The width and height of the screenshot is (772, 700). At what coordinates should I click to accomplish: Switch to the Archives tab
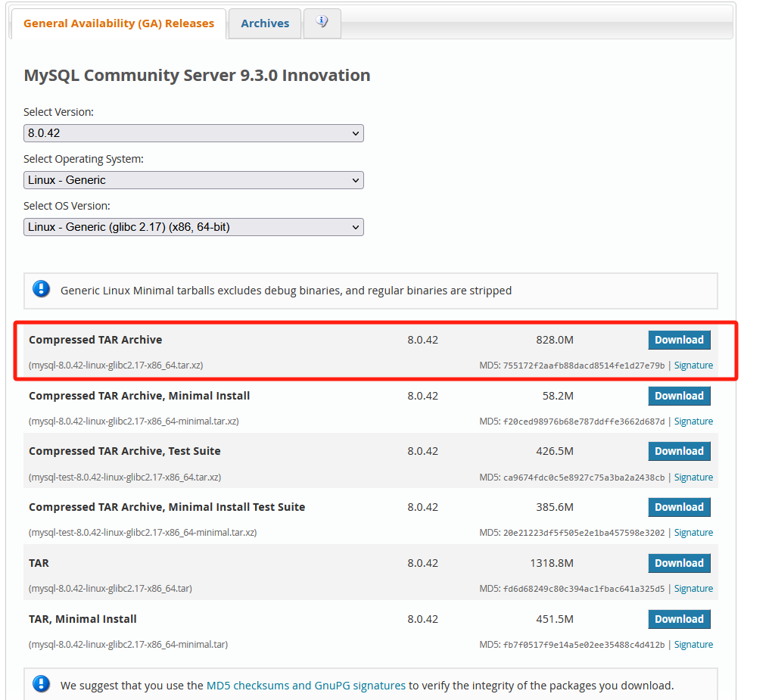point(265,23)
